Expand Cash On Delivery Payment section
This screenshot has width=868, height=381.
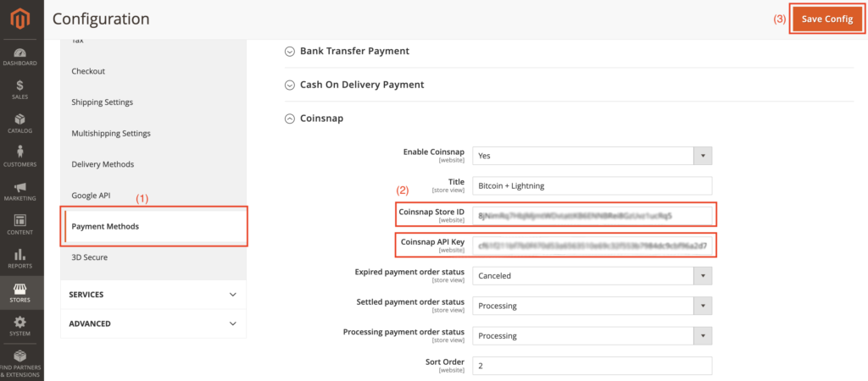[x=361, y=85]
